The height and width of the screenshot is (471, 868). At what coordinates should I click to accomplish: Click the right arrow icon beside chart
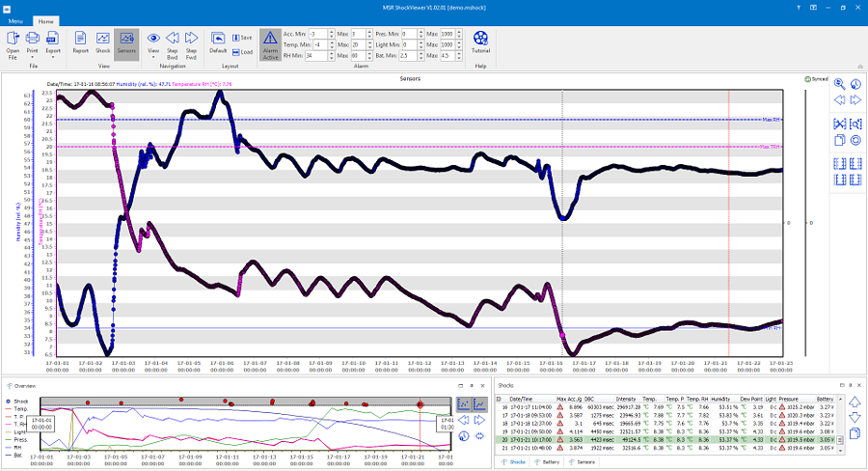[855, 99]
